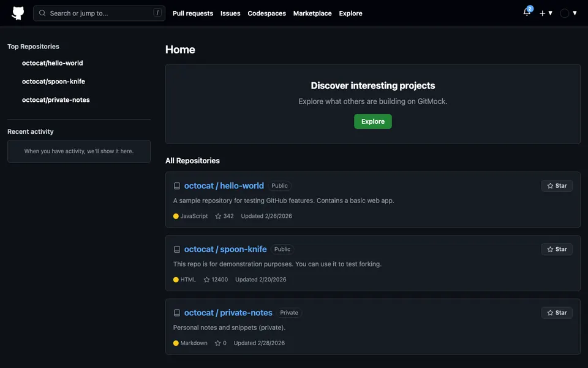Click the "Markdown" language label
This screenshot has width=588, height=368.
tap(194, 343)
